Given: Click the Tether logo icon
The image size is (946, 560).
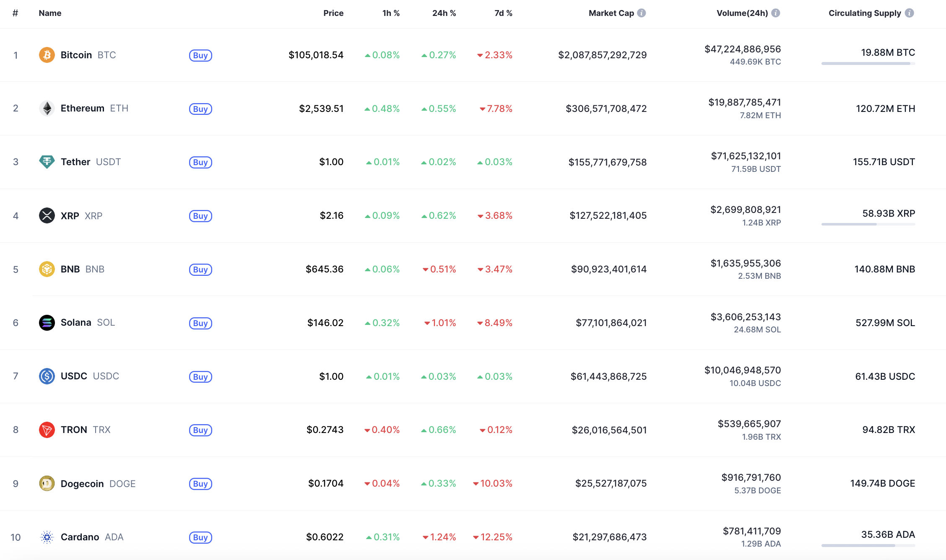Looking at the screenshot, I should pos(47,162).
